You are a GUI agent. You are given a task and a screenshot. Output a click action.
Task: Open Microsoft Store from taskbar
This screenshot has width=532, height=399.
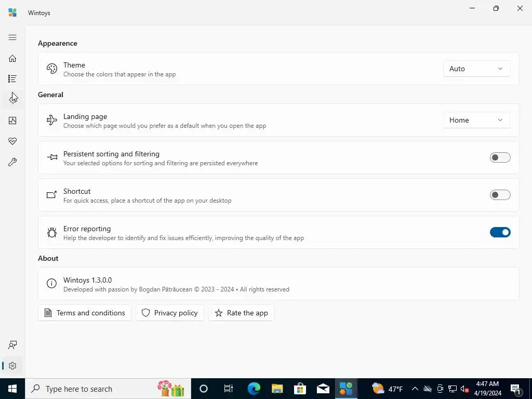(300, 389)
